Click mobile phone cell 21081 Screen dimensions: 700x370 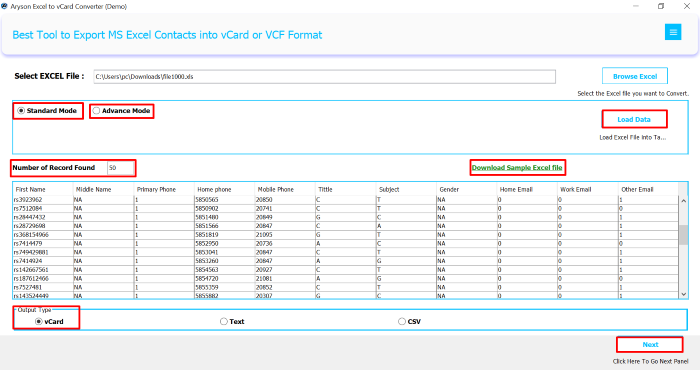(285, 279)
